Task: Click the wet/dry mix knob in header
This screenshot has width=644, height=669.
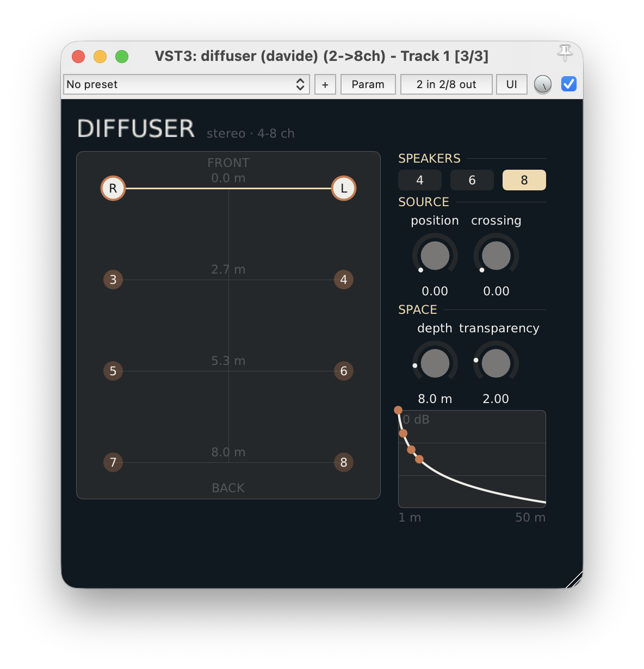Action: (x=543, y=84)
